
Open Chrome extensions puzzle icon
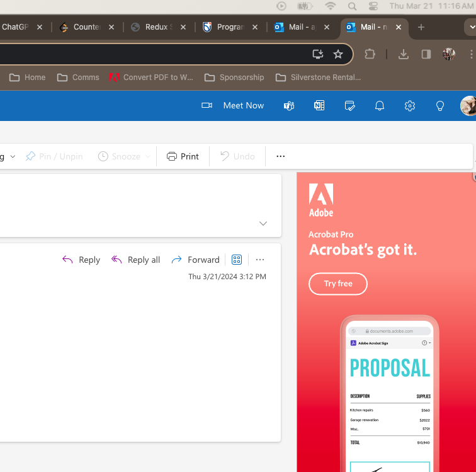click(370, 54)
